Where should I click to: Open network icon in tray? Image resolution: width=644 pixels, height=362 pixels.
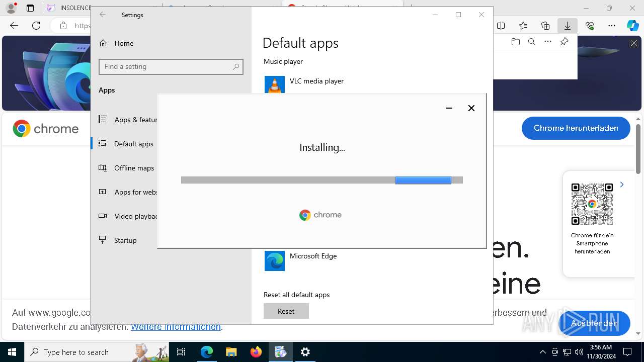click(x=567, y=352)
